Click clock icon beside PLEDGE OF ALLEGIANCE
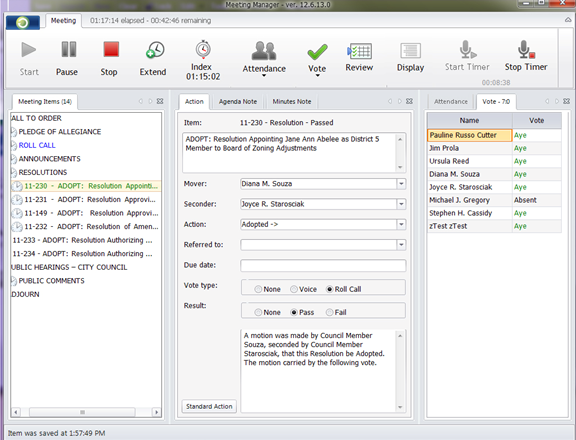Viewport: 576px width, 440px height. (14, 132)
